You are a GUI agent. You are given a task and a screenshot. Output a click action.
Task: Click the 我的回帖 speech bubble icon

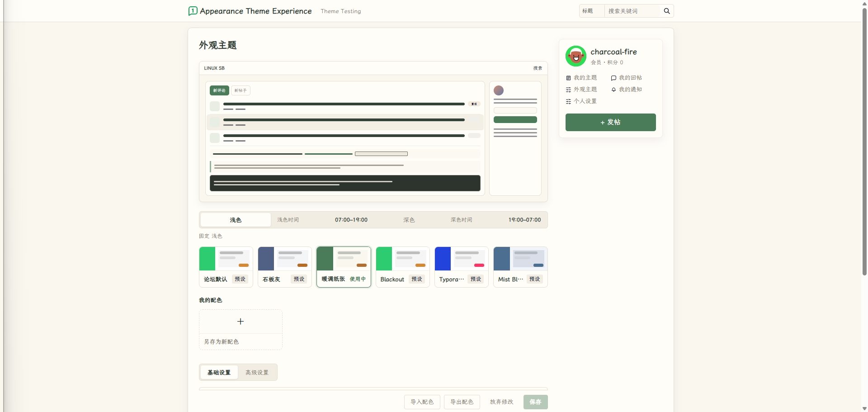613,78
